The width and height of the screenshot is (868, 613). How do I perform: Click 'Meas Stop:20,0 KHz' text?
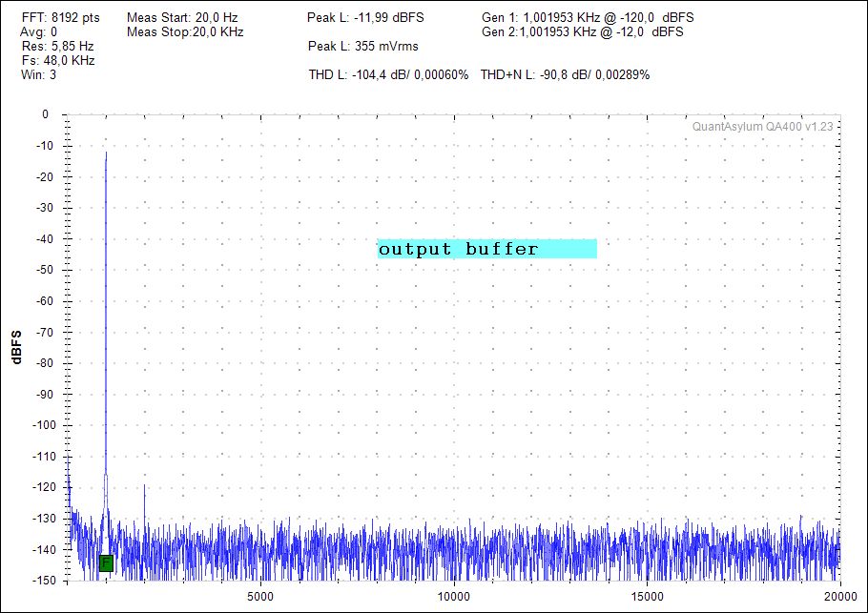[x=185, y=32]
